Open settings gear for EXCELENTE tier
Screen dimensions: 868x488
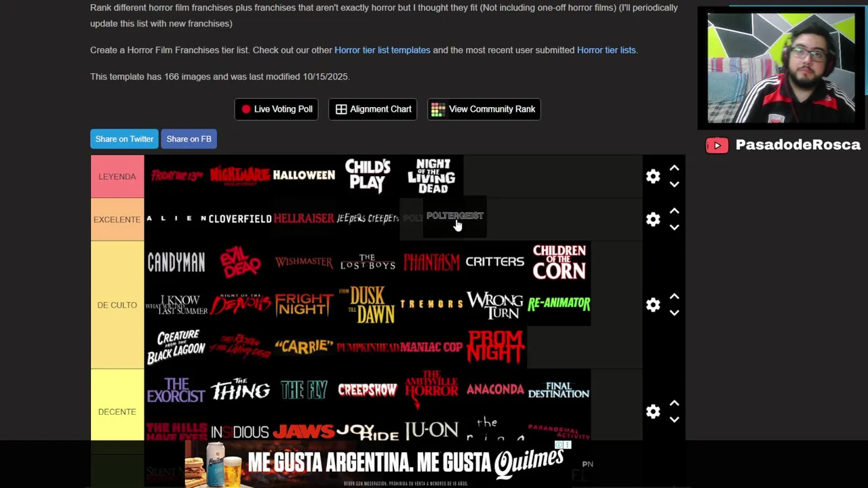653,220
